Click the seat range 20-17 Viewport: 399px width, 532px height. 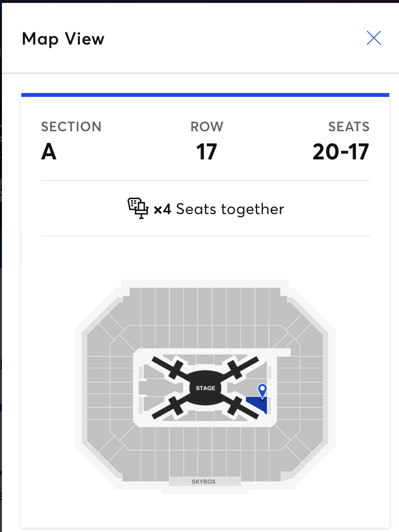[340, 152]
